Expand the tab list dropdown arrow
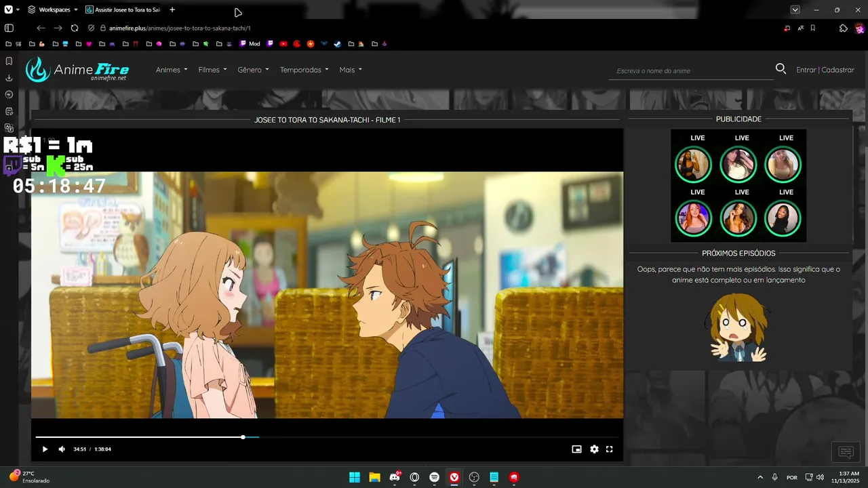868x488 pixels. pyautogui.click(x=795, y=9)
